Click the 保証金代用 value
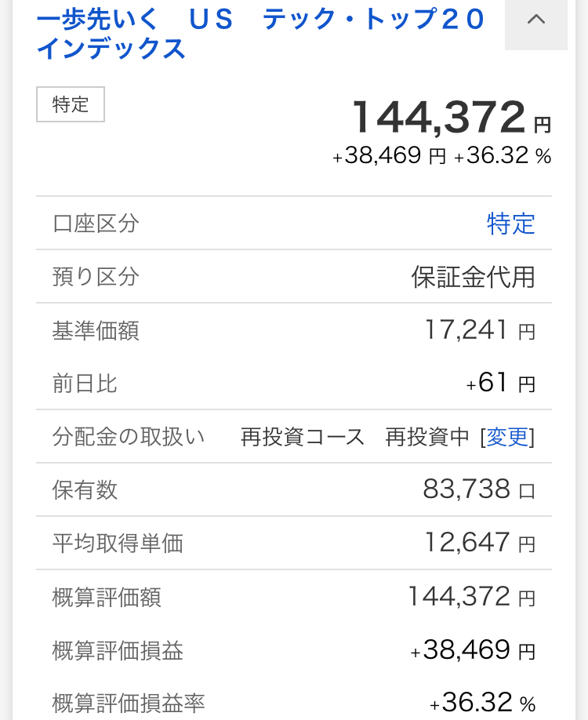 point(473,277)
